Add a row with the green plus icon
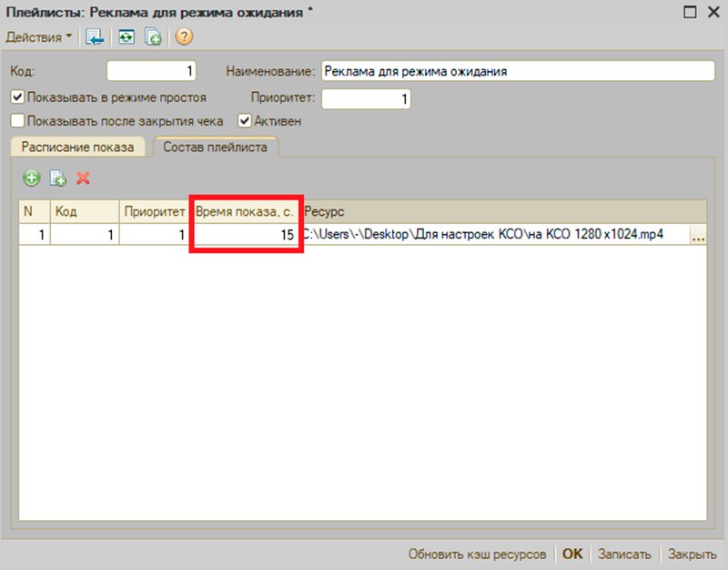This screenshot has width=728, height=570. 32,178
